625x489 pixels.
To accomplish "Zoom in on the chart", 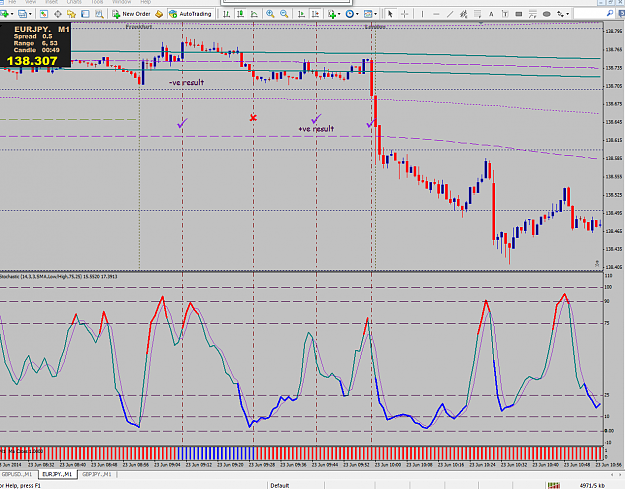I will pos(270,14).
